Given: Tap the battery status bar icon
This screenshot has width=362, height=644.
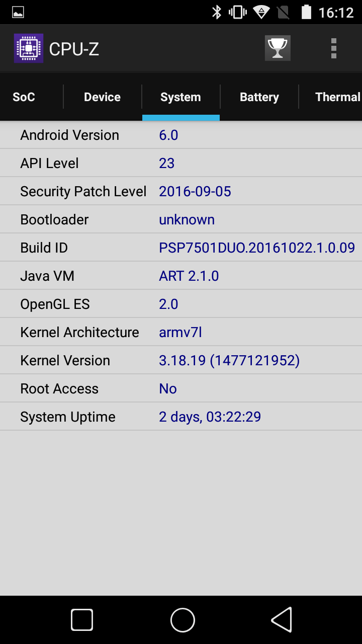Looking at the screenshot, I should (x=306, y=12).
